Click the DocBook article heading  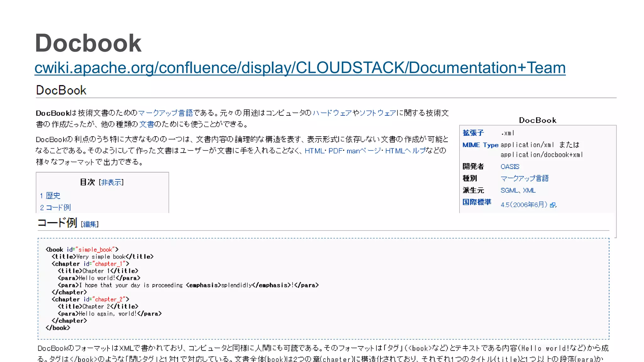(x=61, y=90)
